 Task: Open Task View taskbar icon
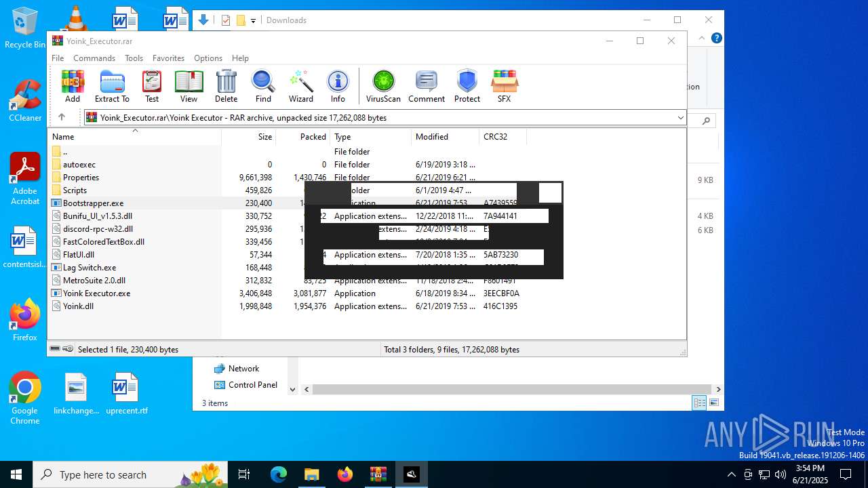(244, 474)
